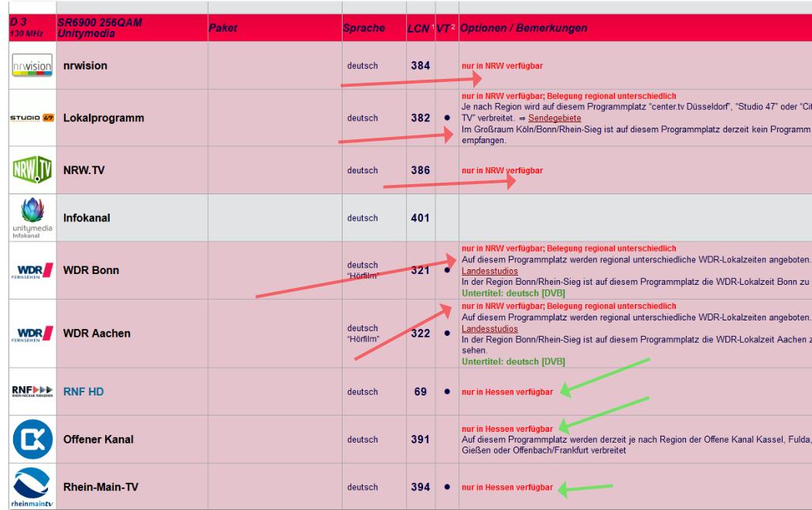Click the Paket column header
The image size is (812, 510).
(223, 29)
